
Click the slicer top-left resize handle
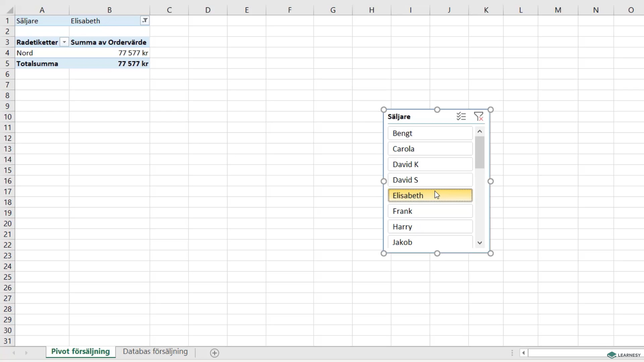384,110
